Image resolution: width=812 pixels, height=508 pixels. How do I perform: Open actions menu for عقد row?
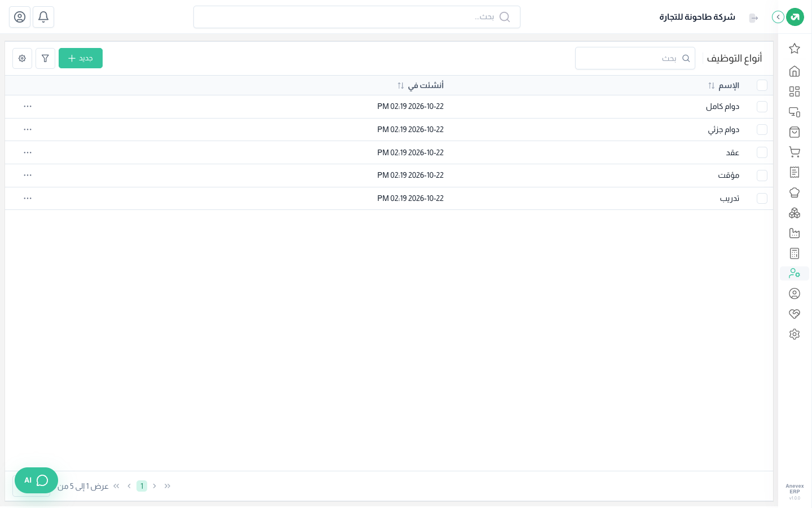pos(28,152)
